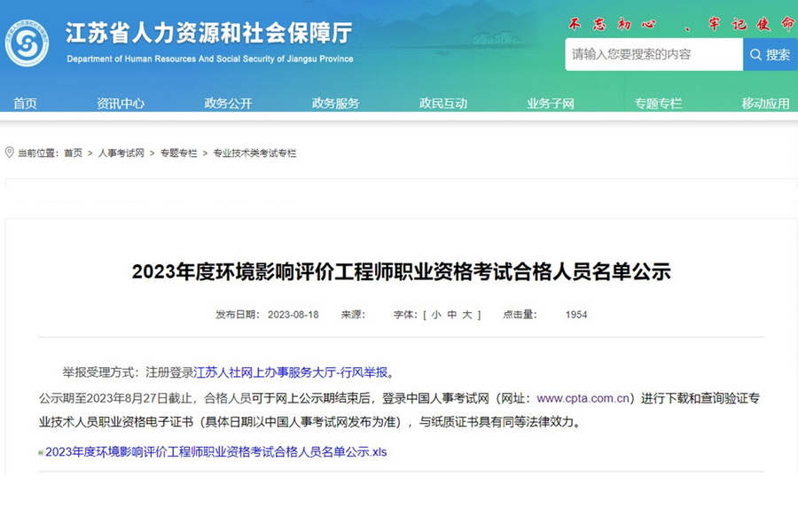
Task: Expand the 政务服务 navigation menu
Action: tap(335, 103)
